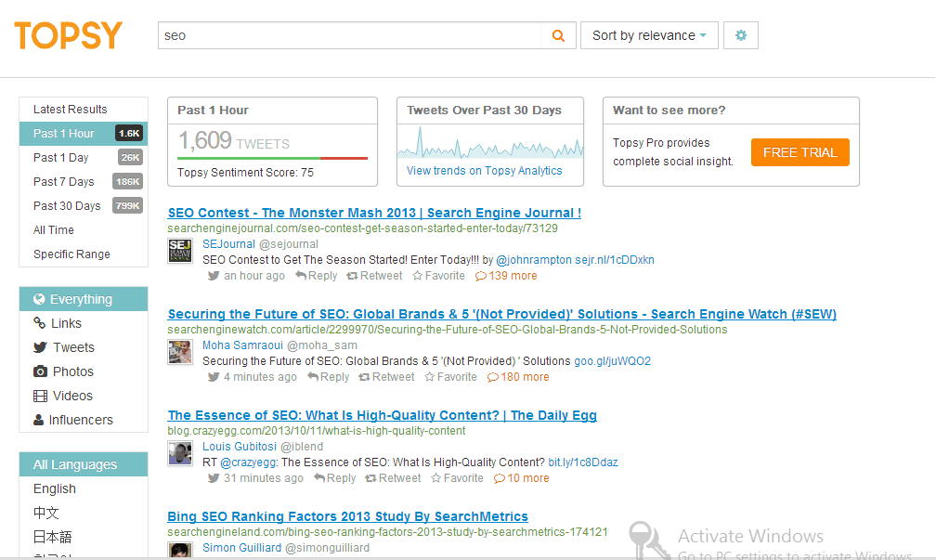Click the searchengineland.com green URL
The height and width of the screenshot is (560, 936).
pos(387,532)
